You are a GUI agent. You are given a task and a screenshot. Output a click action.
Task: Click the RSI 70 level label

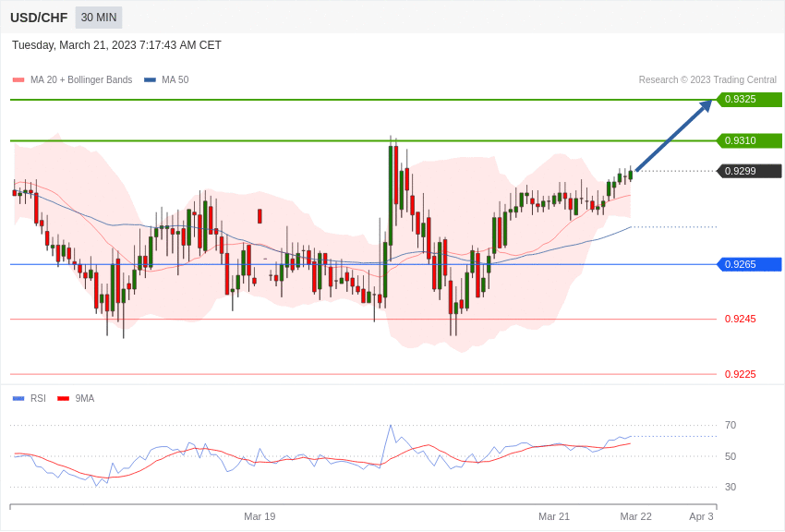pos(731,425)
